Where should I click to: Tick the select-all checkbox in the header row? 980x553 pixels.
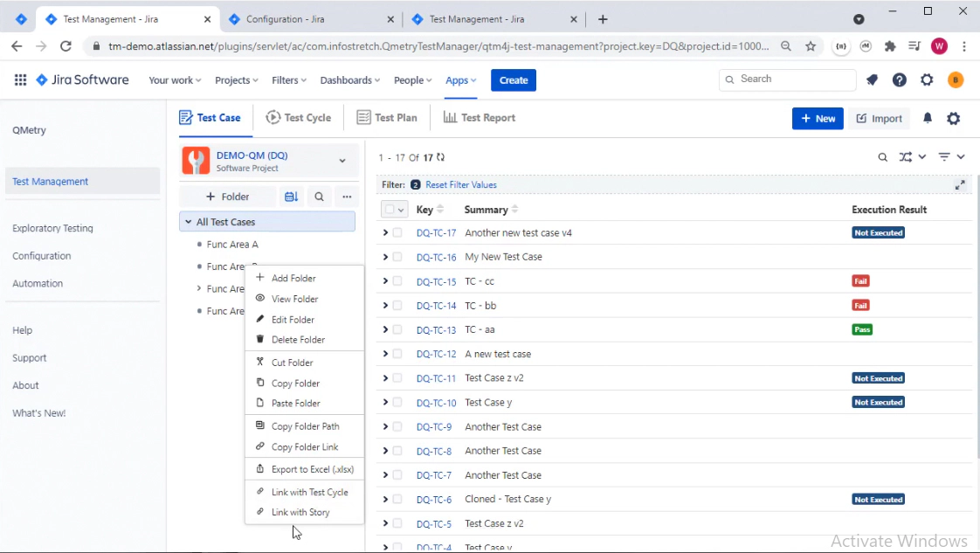point(389,209)
